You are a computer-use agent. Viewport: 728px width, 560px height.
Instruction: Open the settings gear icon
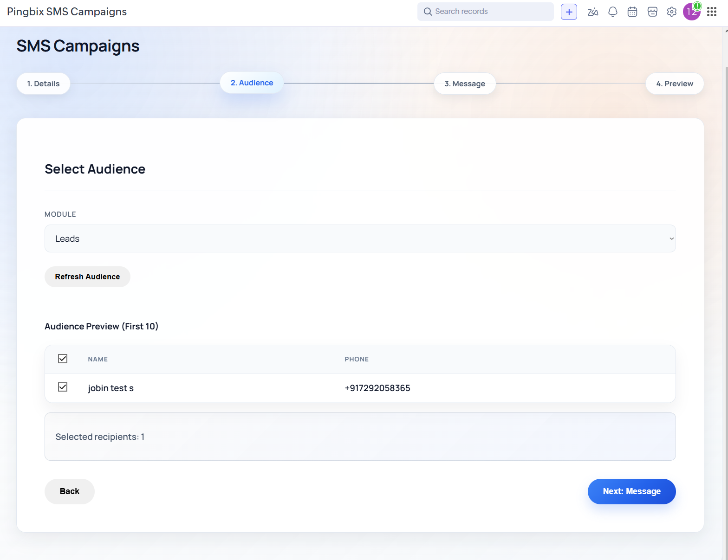672,12
